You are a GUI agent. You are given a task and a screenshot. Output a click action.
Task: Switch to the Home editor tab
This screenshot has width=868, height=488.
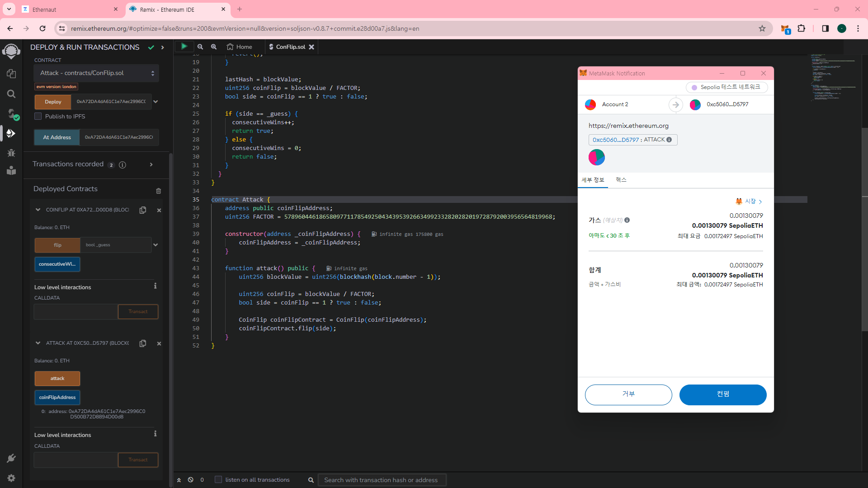pos(240,47)
